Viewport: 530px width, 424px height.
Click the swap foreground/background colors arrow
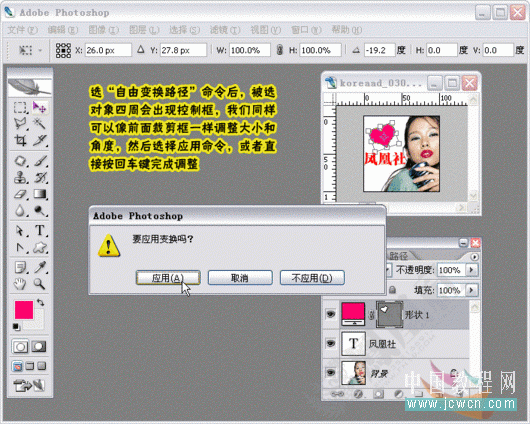tap(40, 302)
